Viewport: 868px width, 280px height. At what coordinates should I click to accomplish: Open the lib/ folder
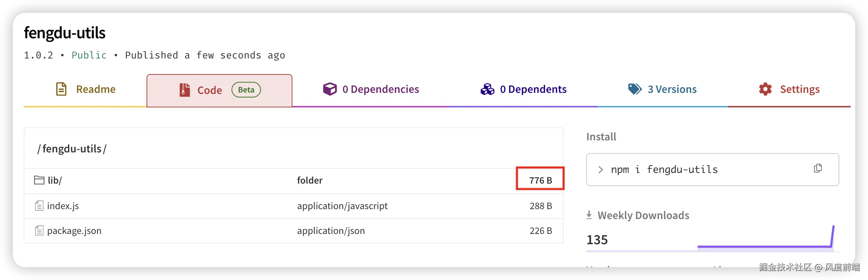pyautogui.click(x=55, y=180)
